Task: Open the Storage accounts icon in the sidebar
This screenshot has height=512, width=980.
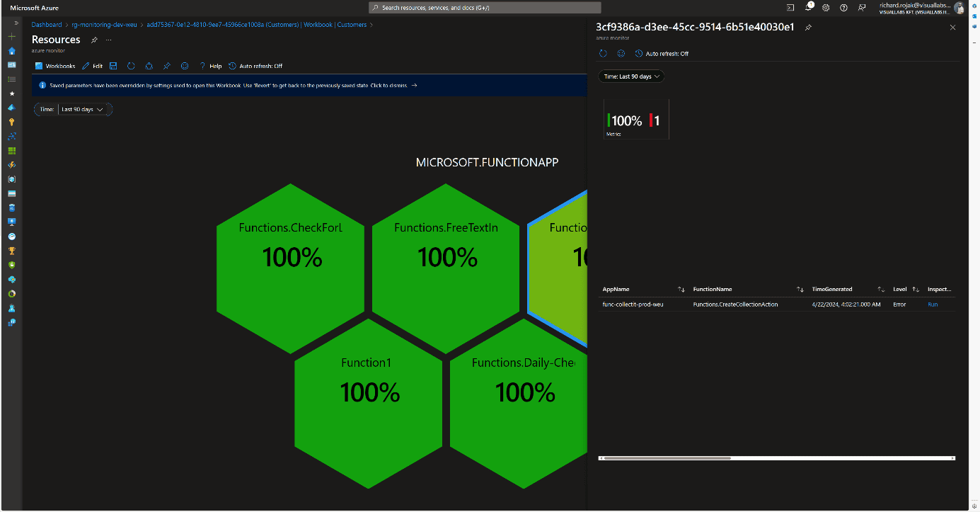Action: pyautogui.click(x=11, y=193)
